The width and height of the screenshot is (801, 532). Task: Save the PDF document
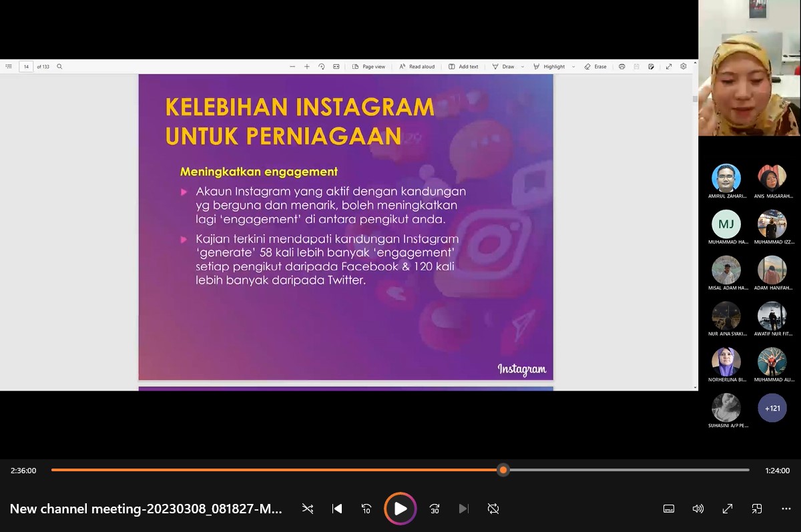pos(636,67)
